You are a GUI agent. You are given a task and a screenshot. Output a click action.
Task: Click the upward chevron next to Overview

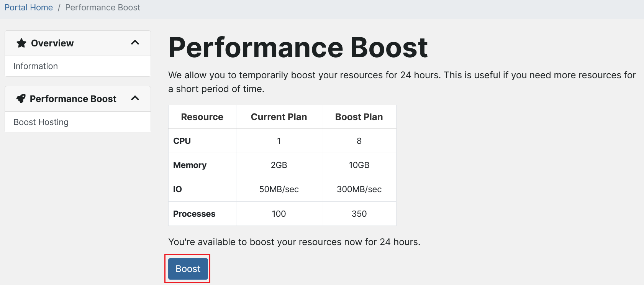click(x=135, y=43)
